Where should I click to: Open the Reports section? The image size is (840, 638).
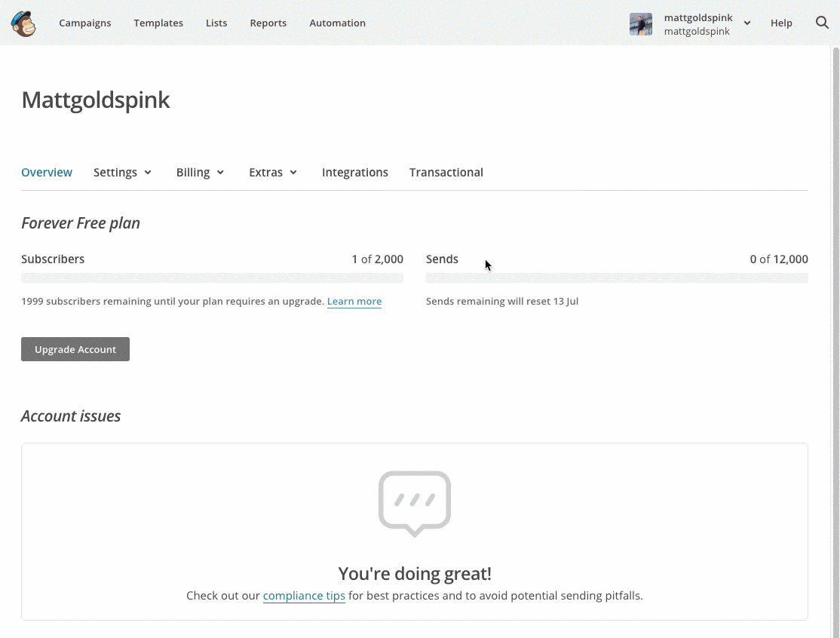(268, 23)
